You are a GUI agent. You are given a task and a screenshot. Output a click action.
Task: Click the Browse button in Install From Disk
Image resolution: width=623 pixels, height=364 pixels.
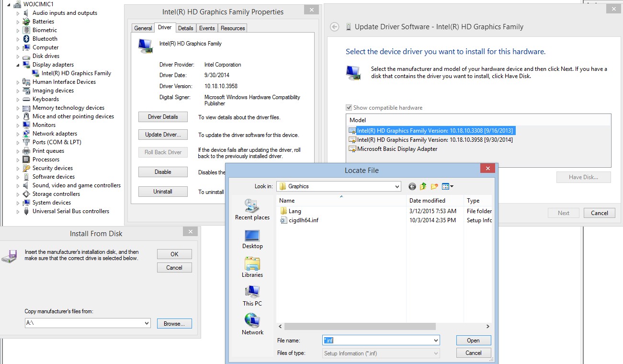pos(174,324)
